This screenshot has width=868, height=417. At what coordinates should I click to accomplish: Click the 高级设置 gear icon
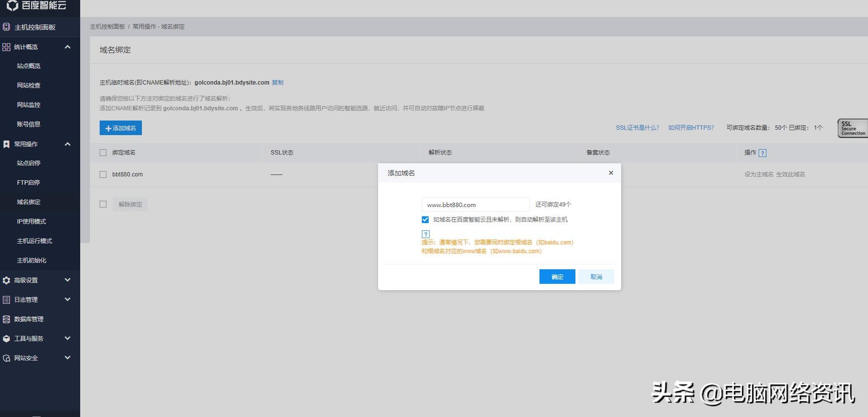pos(6,280)
